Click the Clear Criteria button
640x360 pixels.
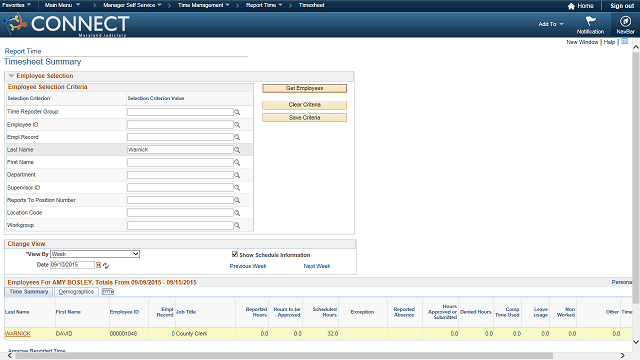[304, 105]
